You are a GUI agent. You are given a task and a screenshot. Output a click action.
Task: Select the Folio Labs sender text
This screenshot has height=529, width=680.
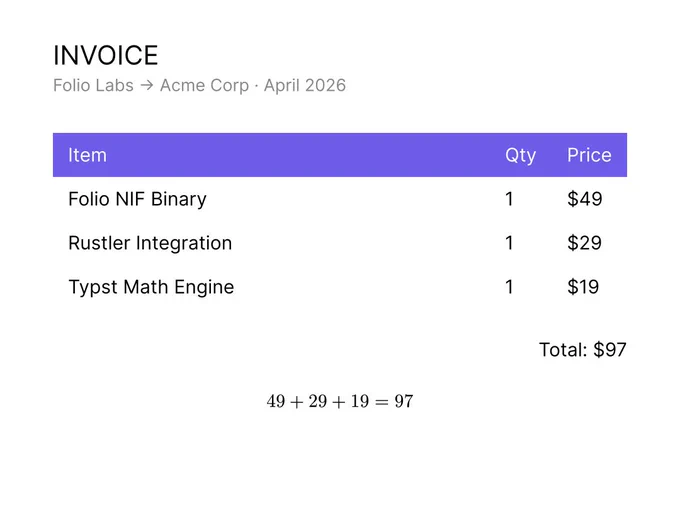93,85
